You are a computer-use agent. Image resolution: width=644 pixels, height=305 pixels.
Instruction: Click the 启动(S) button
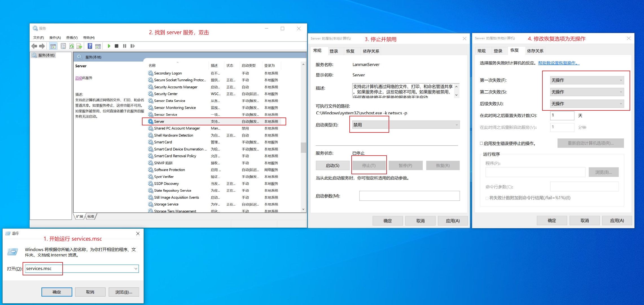tap(332, 165)
